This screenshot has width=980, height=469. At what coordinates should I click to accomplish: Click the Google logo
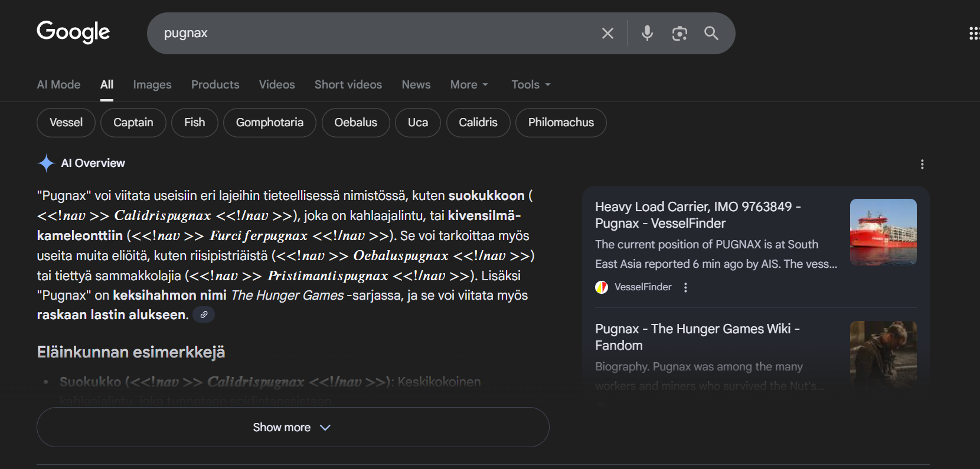[73, 32]
